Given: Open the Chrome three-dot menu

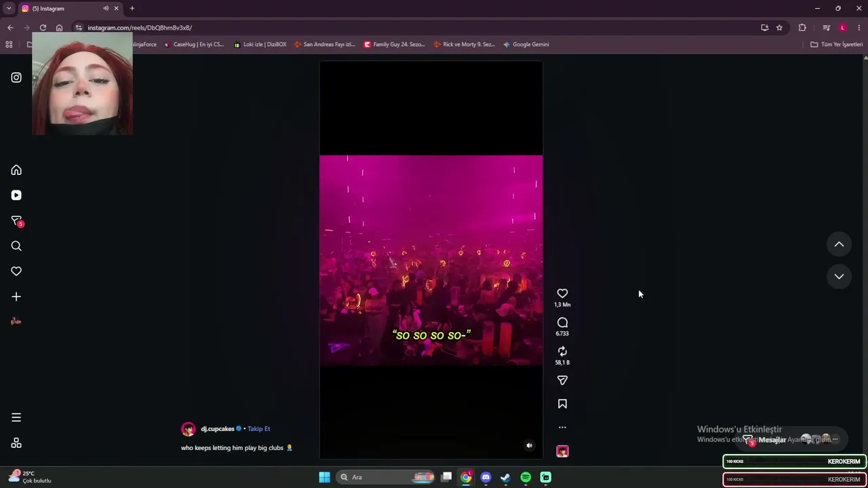Looking at the screenshot, I should (x=859, y=28).
